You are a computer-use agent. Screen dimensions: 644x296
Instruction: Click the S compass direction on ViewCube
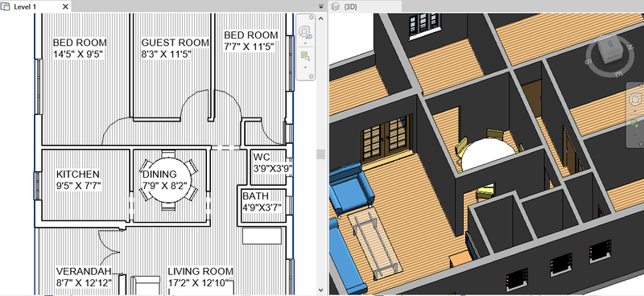point(588,62)
